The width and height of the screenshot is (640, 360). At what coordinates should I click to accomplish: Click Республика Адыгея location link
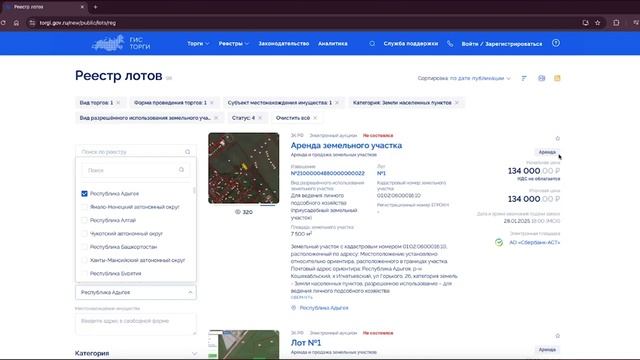pyautogui.click(x=324, y=308)
